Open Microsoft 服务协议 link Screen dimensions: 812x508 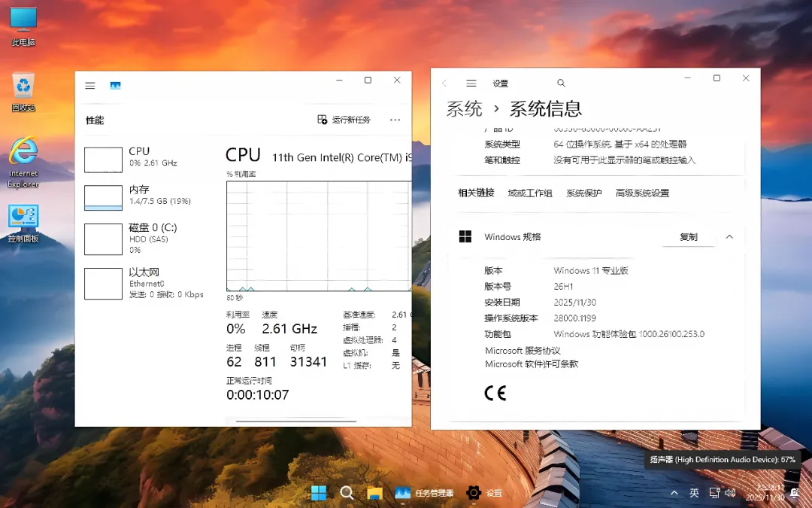pyautogui.click(x=523, y=351)
